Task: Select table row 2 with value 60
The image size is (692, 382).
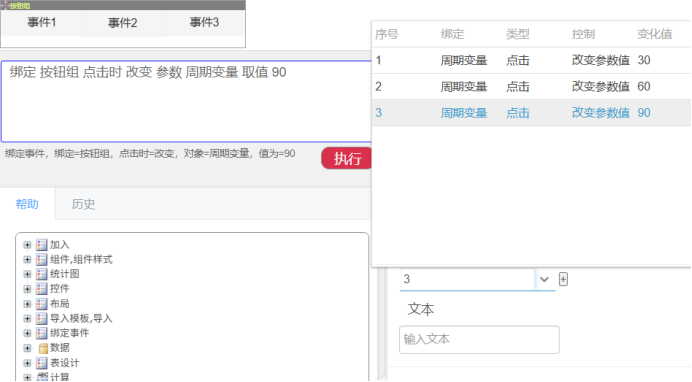Action: click(532, 86)
